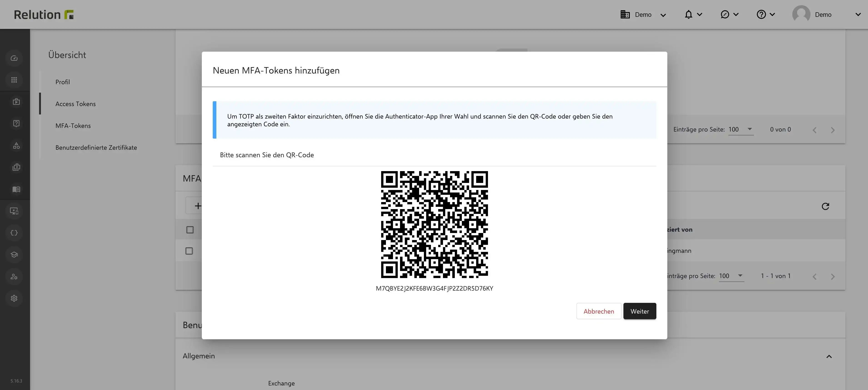Screen dimensions: 868x390
Task: Open the graduation cap sidebar icon
Action: click(x=14, y=255)
